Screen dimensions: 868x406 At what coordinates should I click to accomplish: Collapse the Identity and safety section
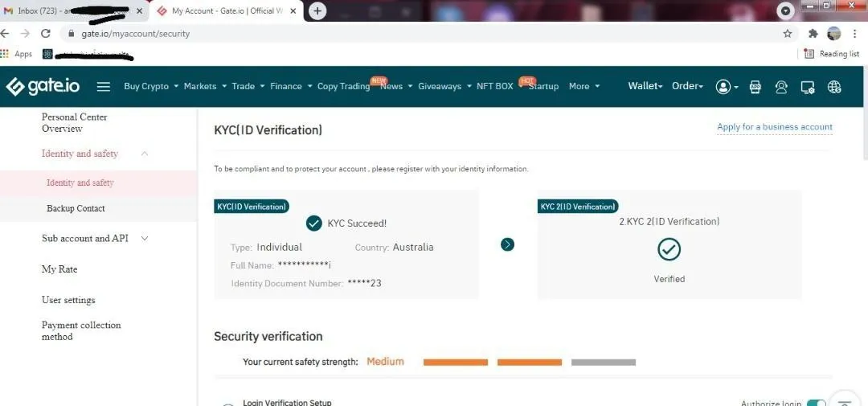pos(145,154)
